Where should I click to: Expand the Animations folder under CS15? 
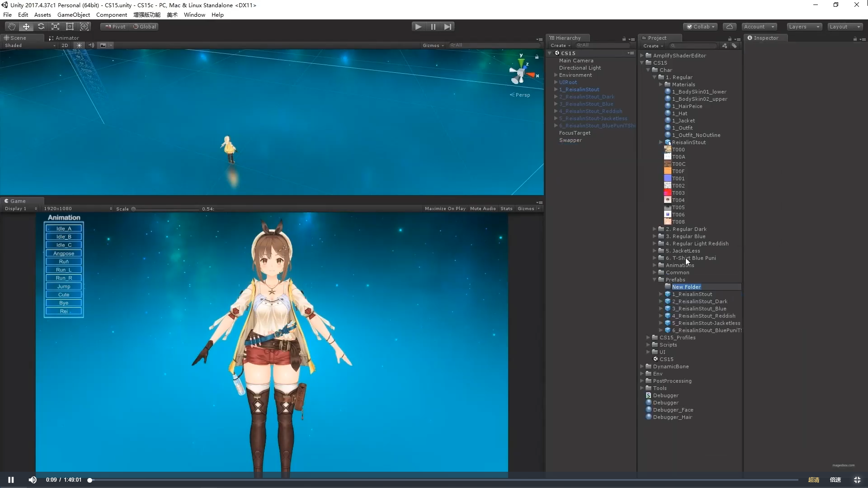[x=654, y=265]
